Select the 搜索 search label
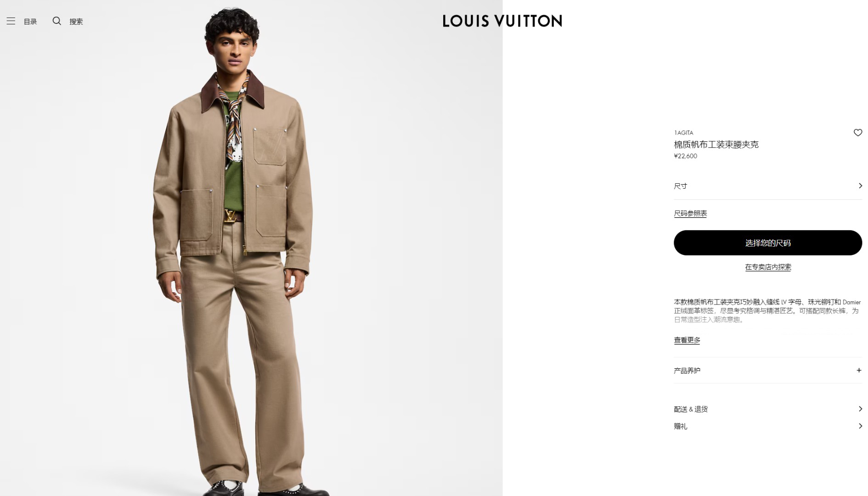 coord(76,22)
